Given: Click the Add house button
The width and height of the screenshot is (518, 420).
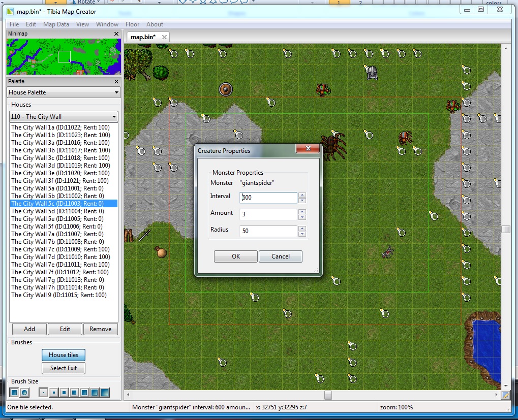Looking at the screenshot, I should [29, 329].
